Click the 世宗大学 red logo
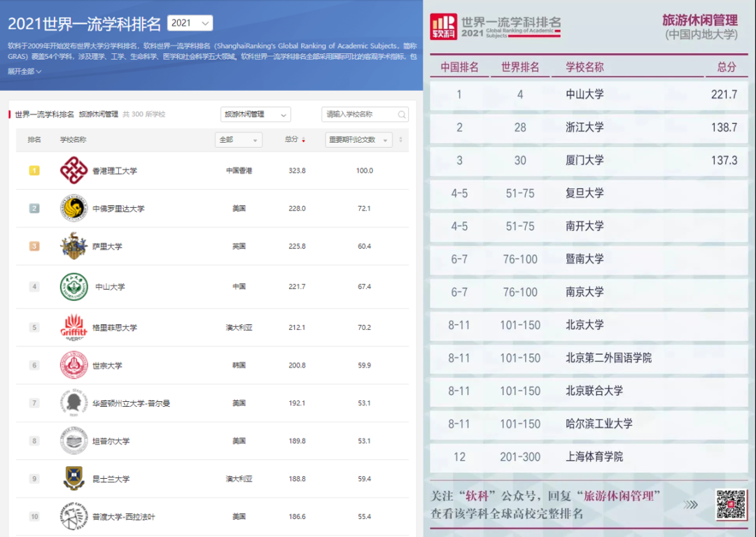 (x=73, y=365)
